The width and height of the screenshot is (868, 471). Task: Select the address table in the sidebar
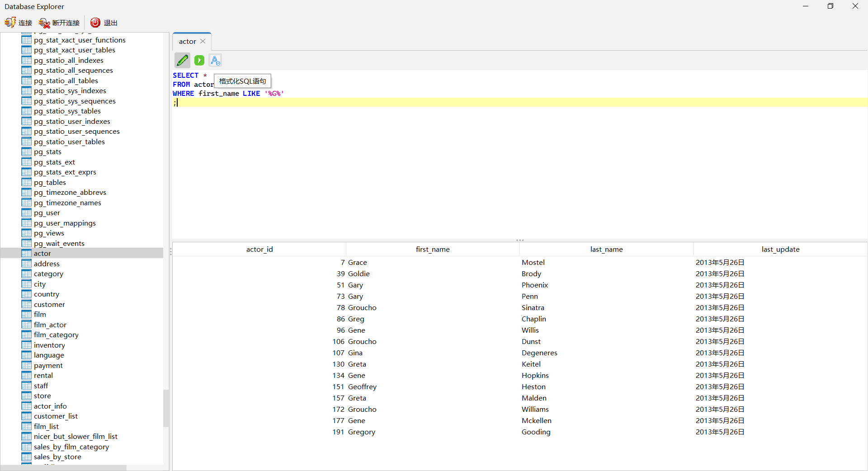[x=47, y=264]
